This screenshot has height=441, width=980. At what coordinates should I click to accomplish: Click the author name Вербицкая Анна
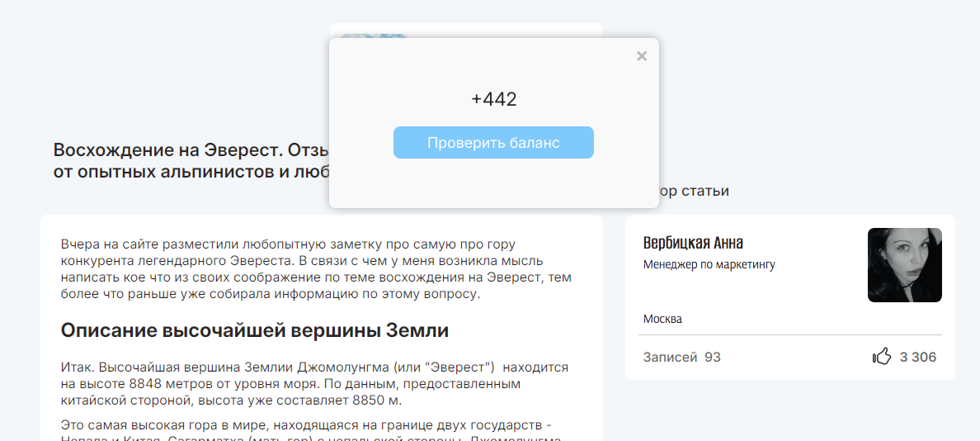coord(693,243)
